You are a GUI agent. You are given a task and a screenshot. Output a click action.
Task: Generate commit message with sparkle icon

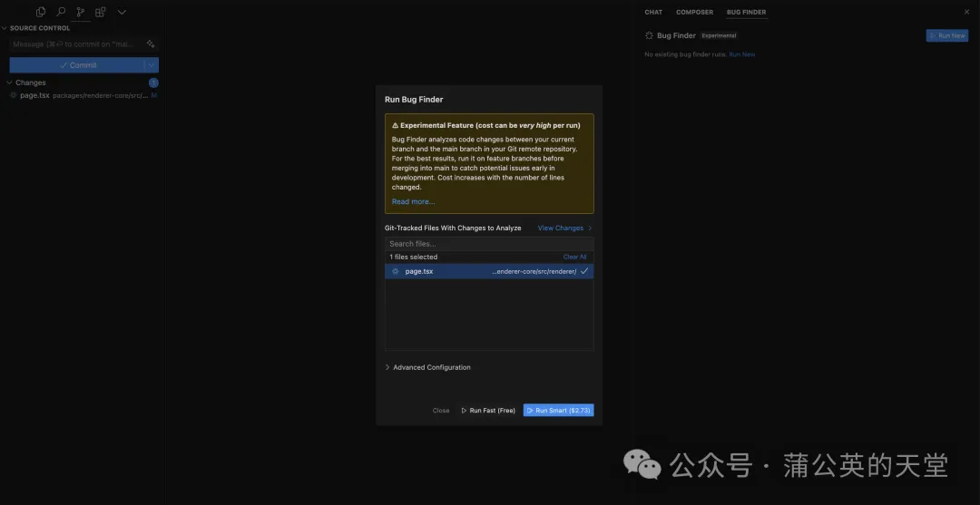click(x=151, y=44)
